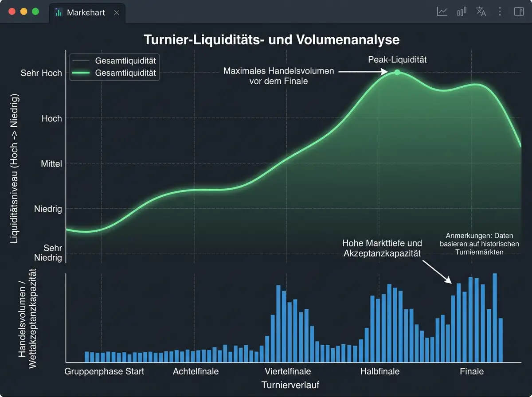
Task: Click the "Hohe Markttiefe und Akzeptanzkapazität" annotation
Action: tap(382, 248)
